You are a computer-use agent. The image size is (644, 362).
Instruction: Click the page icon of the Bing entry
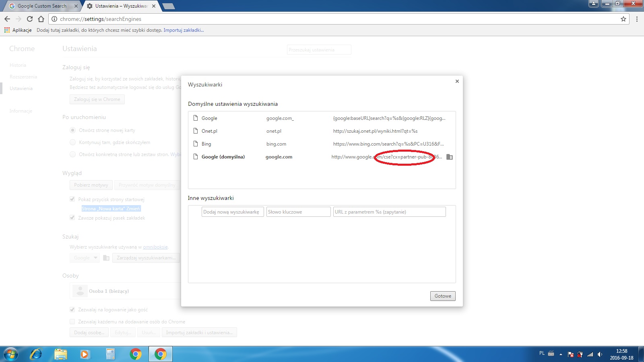tap(196, 144)
